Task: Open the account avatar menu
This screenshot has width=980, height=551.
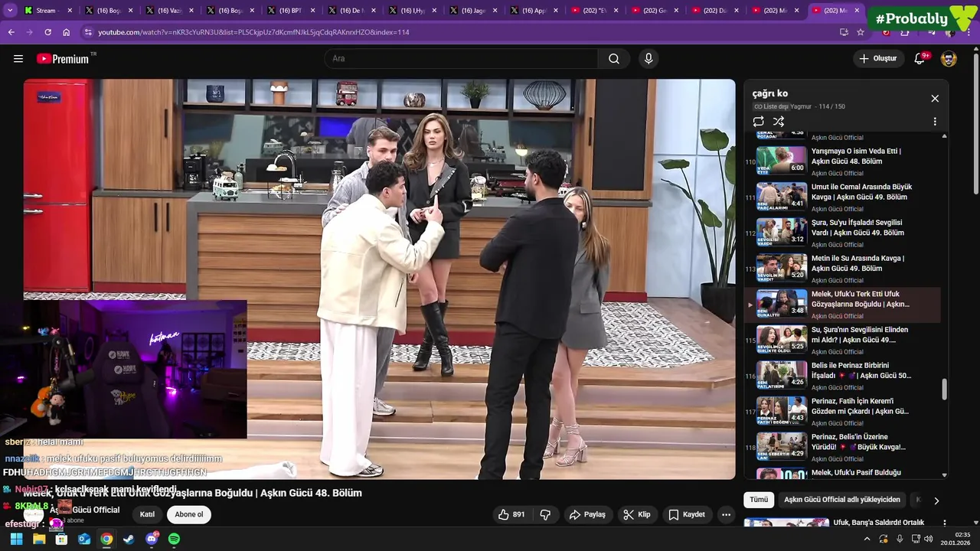Action: pyautogui.click(x=949, y=59)
